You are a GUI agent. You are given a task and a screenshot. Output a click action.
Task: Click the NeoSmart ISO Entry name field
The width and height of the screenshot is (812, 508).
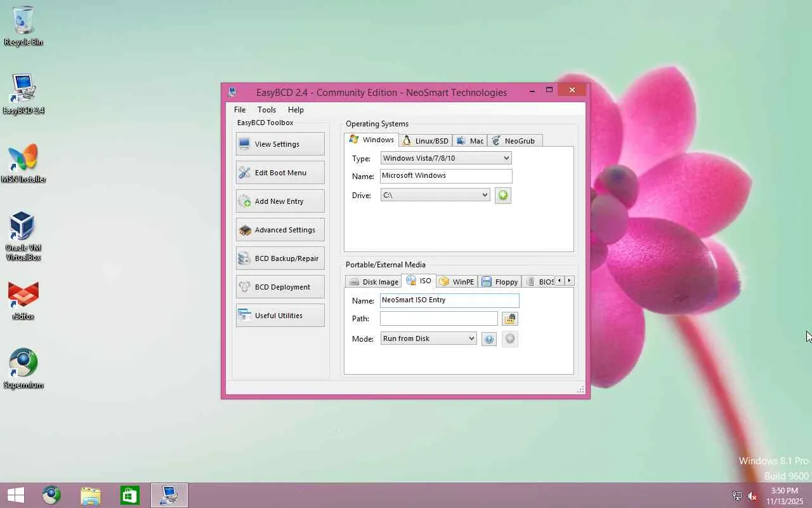point(449,300)
